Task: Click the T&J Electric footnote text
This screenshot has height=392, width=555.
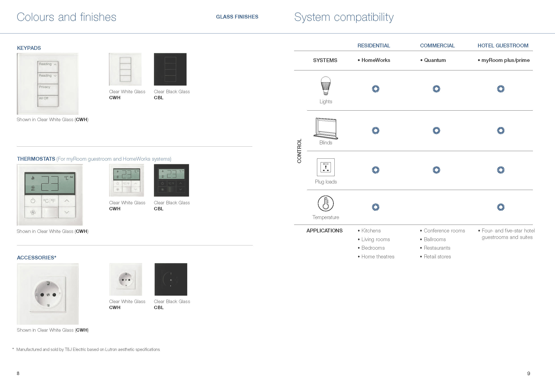Action: [x=88, y=350]
